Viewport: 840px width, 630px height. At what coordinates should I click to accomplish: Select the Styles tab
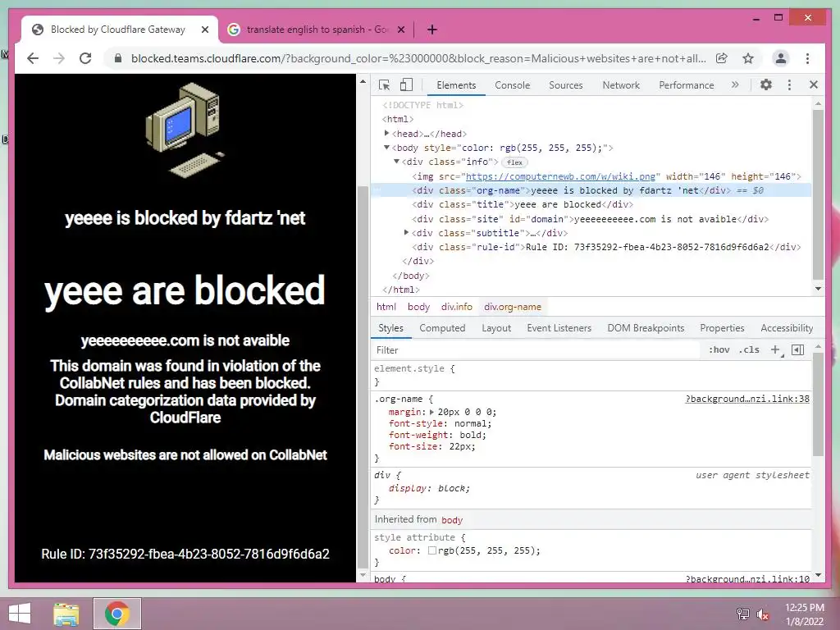point(390,328)
